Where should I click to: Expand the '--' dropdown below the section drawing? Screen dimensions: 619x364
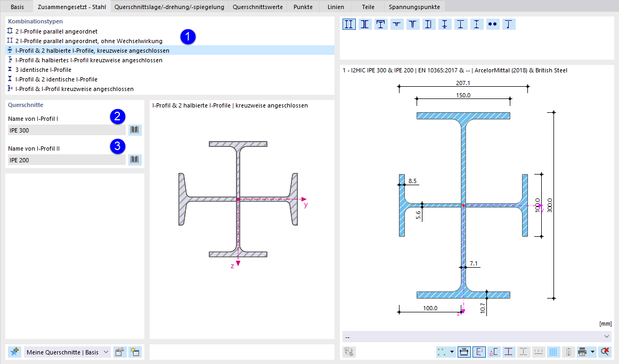pyautogui.click(x=477, y=337)
